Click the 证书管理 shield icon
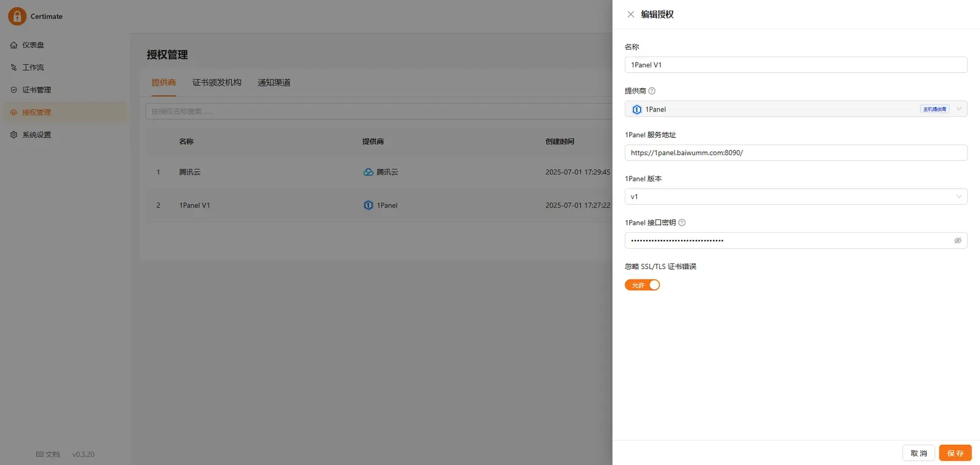Screen dimensions: 980x465 13,90
